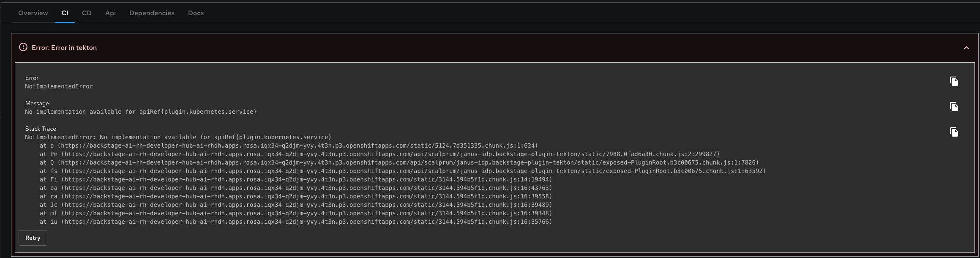Click the 'No implementation available' message line
Viewport: 980px width, 258px height.
tap(141, 112)
